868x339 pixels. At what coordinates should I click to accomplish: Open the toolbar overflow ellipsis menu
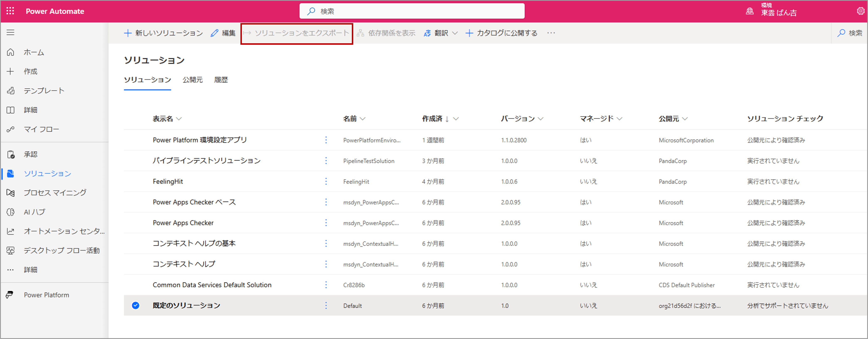pyautogui.click(x=551, y=33)
